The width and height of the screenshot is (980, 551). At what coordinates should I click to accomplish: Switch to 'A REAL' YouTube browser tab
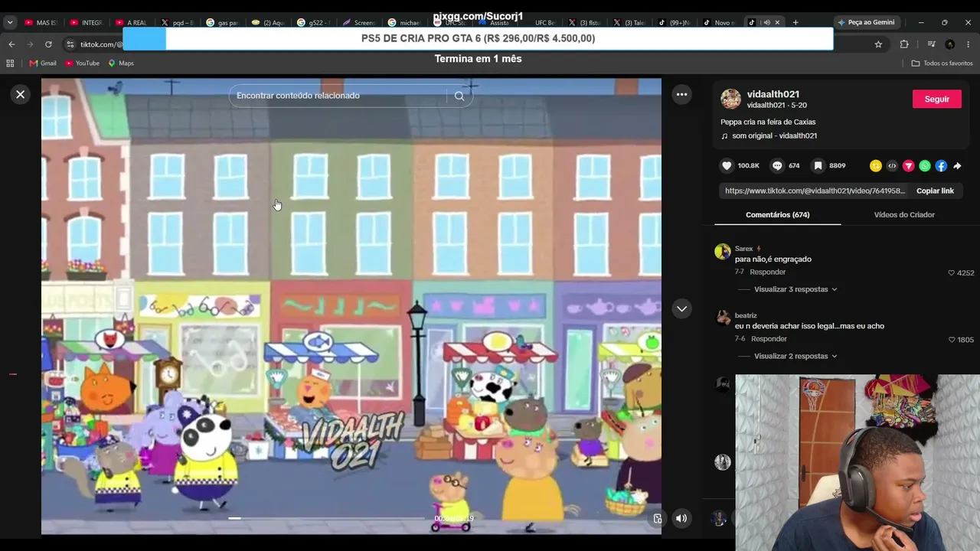pyautogui.click(x=132, y=22)
